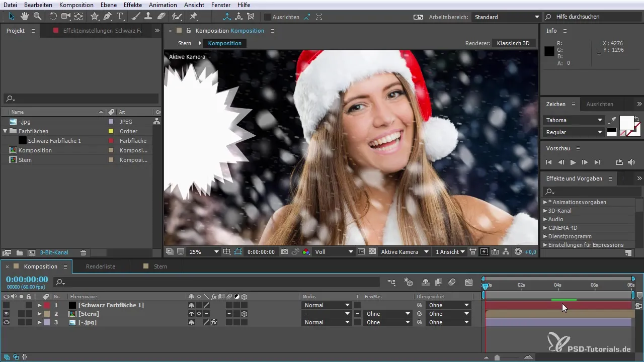Image resolution: width=644 pixels, height=362 pixels.
Task: Open the Arbeitsbereich Standard dropdown
Action: coord(506,17)
